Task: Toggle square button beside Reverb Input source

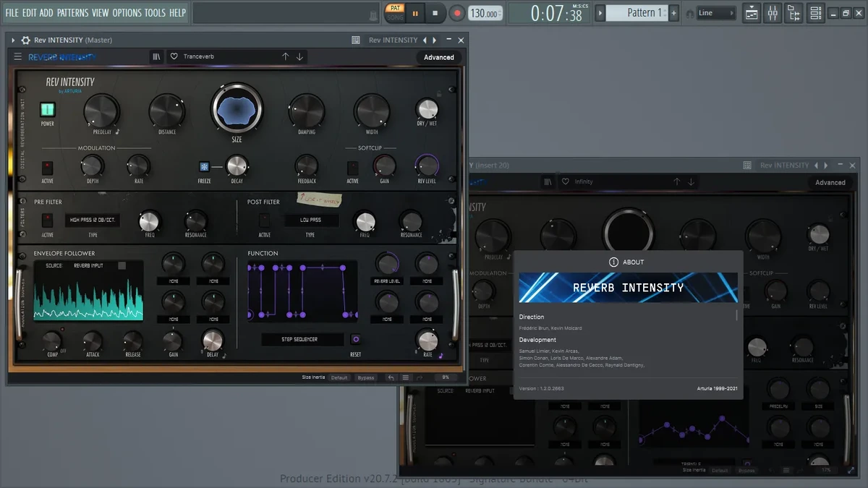Action: (x=122, y=265)
